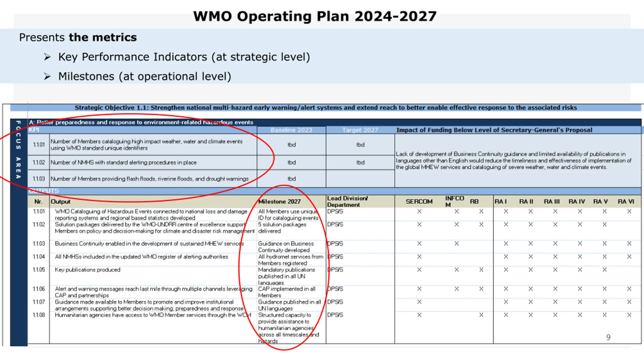The image size is (644, 362).
Task: Select output 'Key publications produced'
Action: 88,270
